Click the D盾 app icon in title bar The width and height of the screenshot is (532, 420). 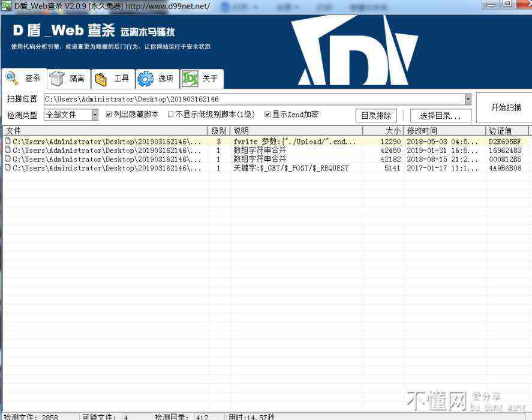click(7, 5)
